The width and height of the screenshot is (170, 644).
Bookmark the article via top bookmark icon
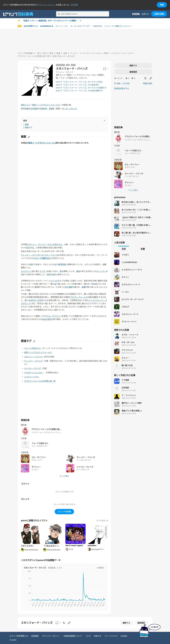[104, 69]
